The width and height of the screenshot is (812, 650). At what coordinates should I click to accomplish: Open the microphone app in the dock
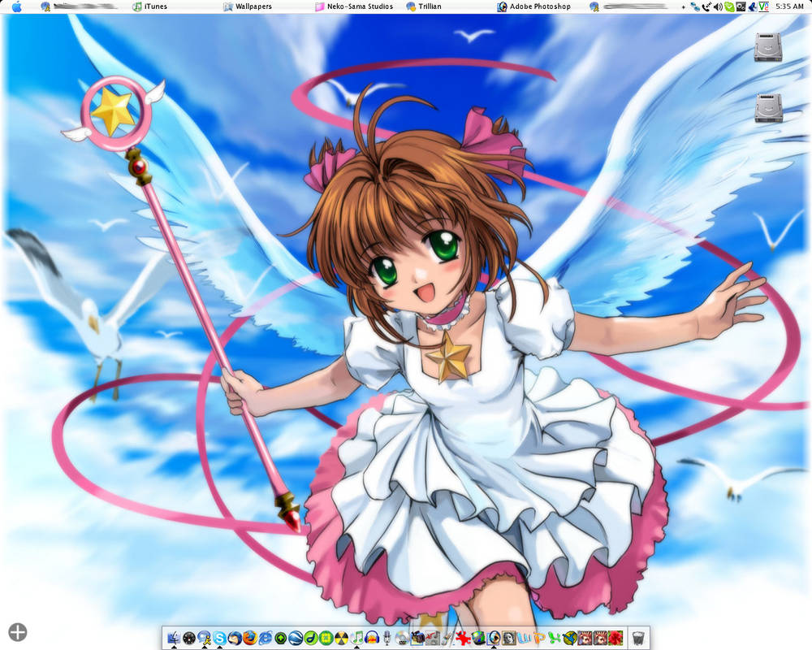tap(387, 638)
